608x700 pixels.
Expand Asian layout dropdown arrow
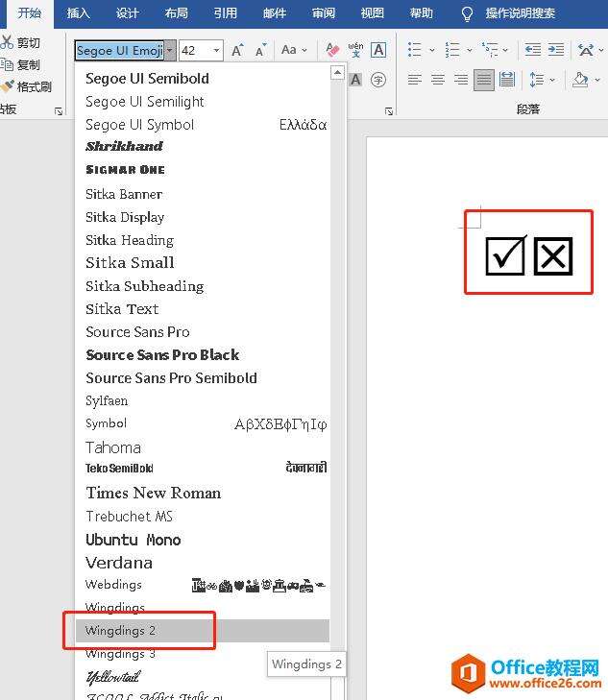tap(600, 50)
